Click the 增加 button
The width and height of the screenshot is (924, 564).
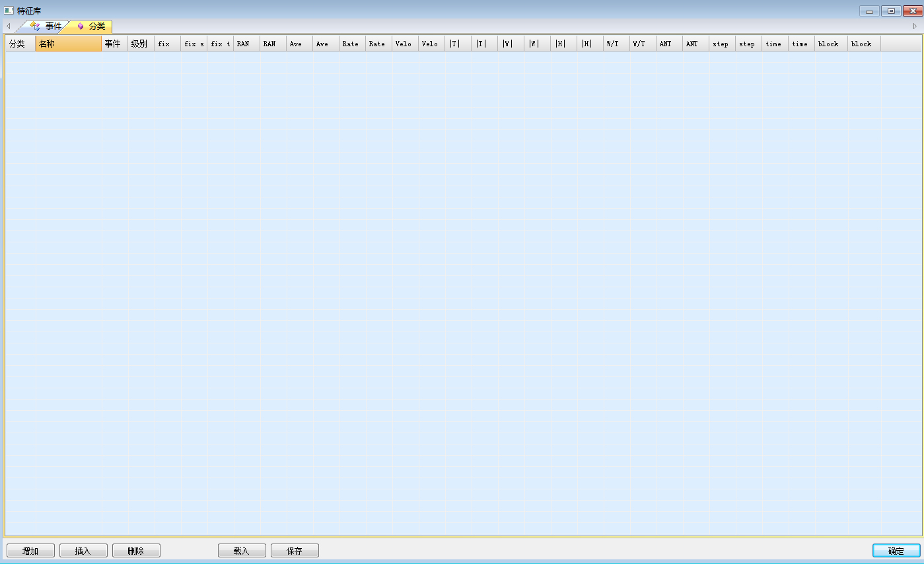click(30, 551)
